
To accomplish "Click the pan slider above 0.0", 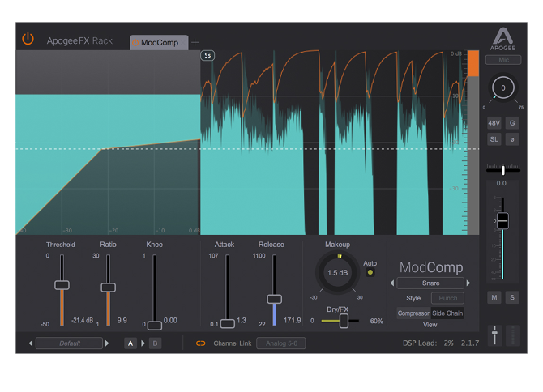I will [x=503, y=170].
